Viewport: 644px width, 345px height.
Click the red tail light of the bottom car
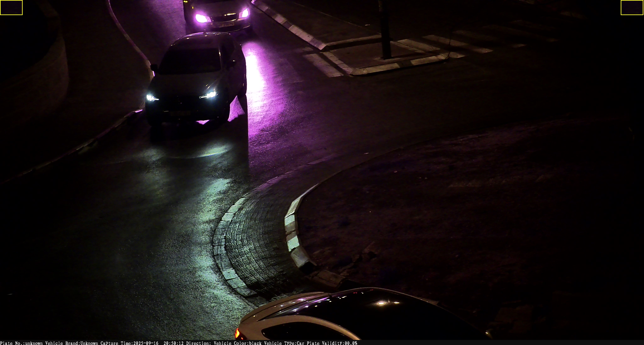coord(238,333)
